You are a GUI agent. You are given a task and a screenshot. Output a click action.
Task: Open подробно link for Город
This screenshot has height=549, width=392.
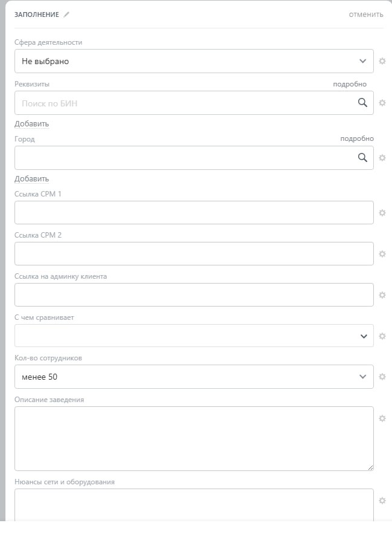pyautogui.click(x=356, y=138)
